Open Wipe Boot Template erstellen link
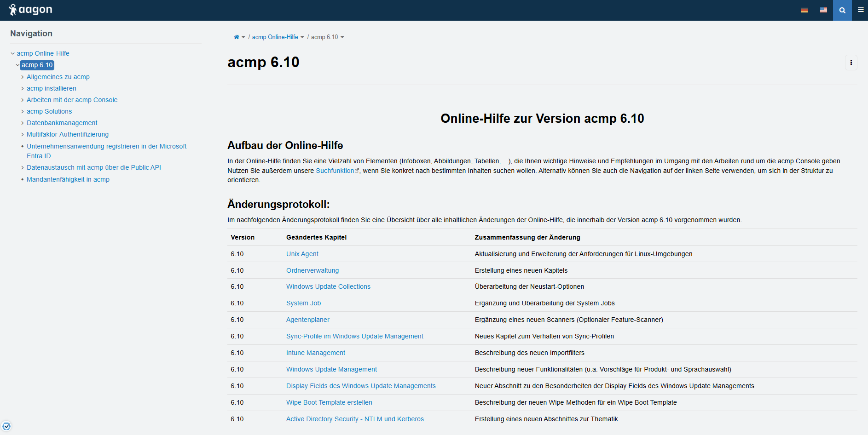 point(329,402)
